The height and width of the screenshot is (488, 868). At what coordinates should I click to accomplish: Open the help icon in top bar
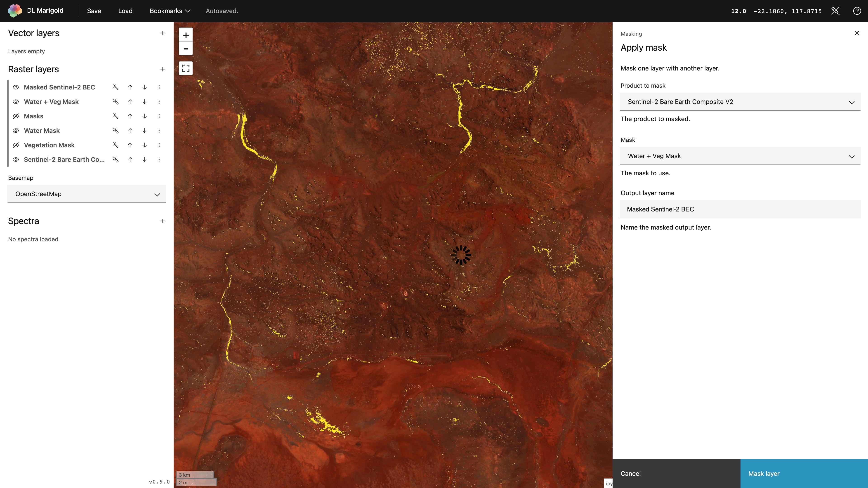tap(856, 11)
